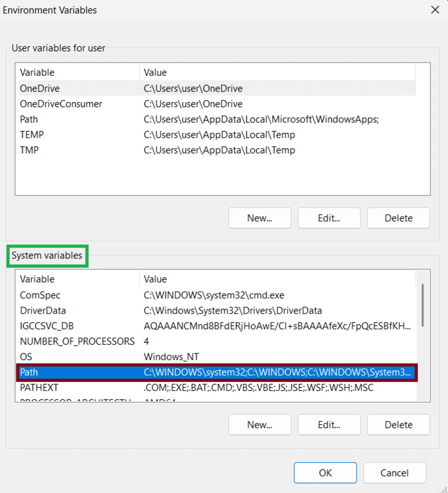Click the system variables list scrollbar
This screenshot has width=448, height=493.
tap(423, 305)
